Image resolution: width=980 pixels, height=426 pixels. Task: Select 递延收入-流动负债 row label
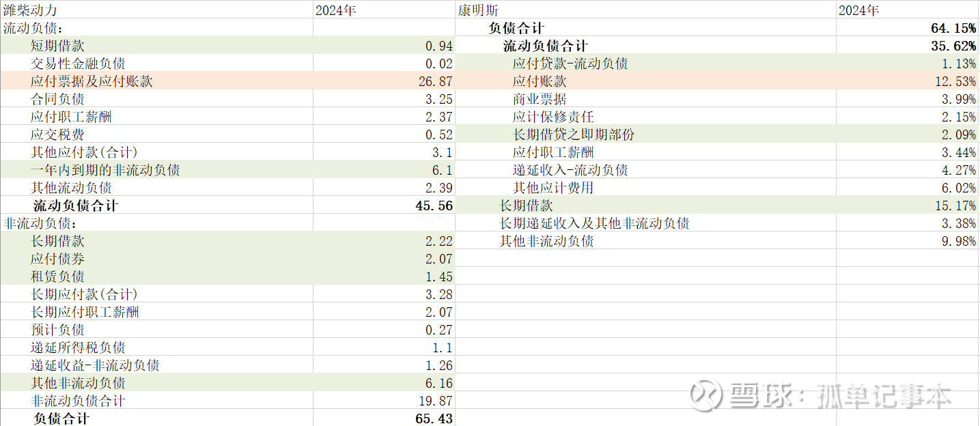click(x=570, y=170)
